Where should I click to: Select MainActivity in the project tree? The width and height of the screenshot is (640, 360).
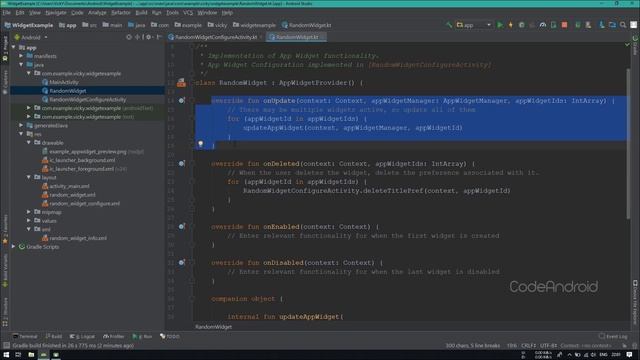[x=64, y=82]
